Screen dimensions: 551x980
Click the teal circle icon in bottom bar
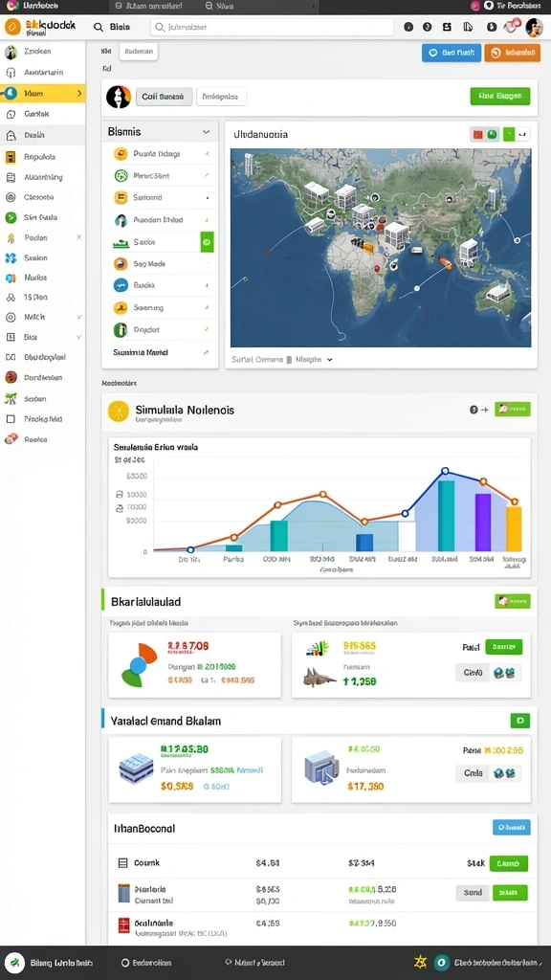(x=442, y=963)
